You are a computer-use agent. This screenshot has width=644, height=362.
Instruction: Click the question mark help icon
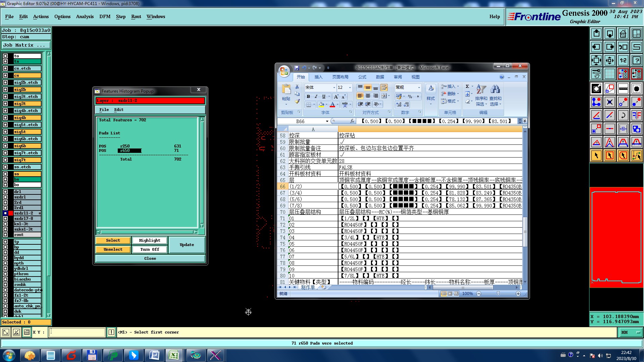(636, 60)
